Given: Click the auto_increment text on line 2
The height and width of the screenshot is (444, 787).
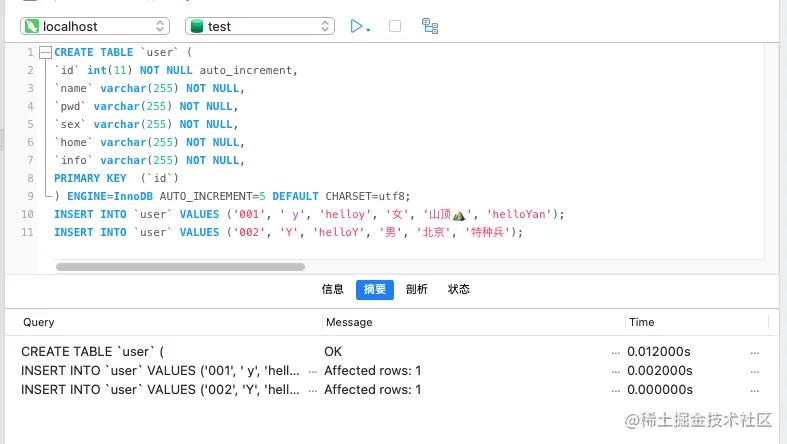Looking at the screenshot, I should pyautogui.click(x=246, y=70).
